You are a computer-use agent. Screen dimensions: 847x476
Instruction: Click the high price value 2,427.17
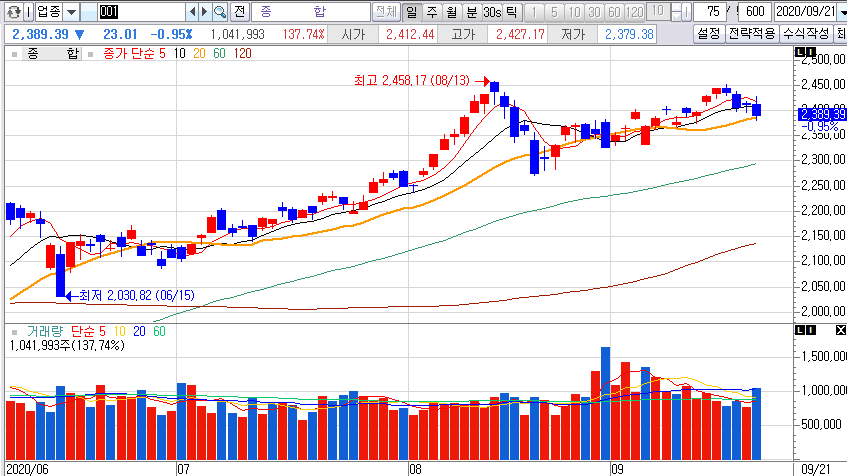coord(520,35)
